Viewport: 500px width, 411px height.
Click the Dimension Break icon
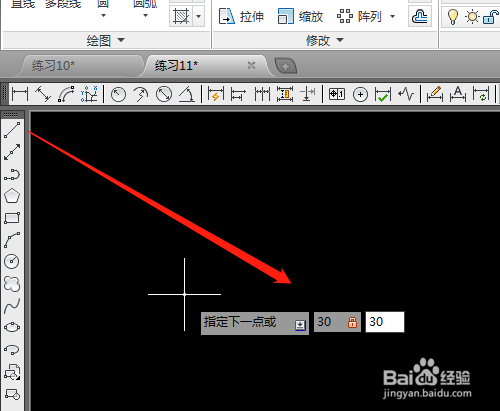pos(308,94)
